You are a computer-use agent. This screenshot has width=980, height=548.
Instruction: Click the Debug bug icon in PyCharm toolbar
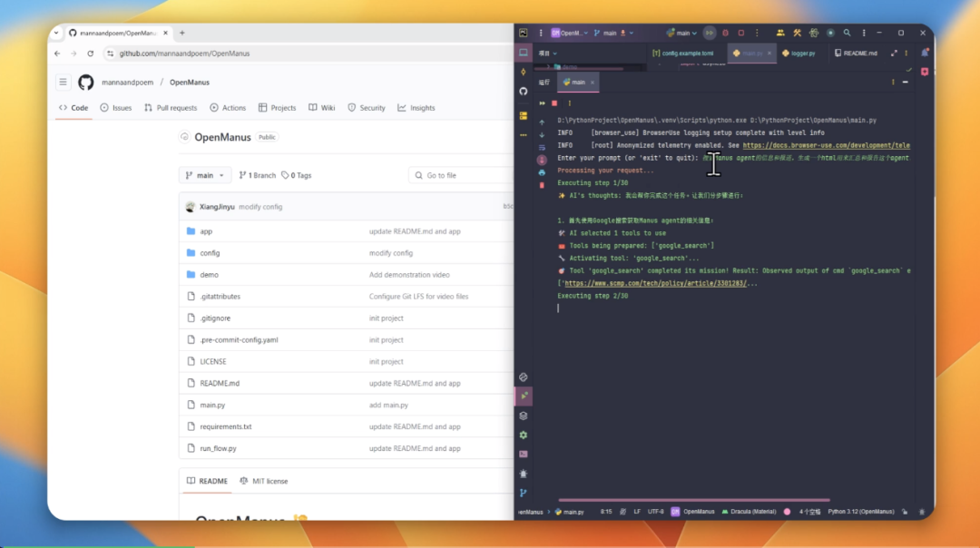point(726,34)
